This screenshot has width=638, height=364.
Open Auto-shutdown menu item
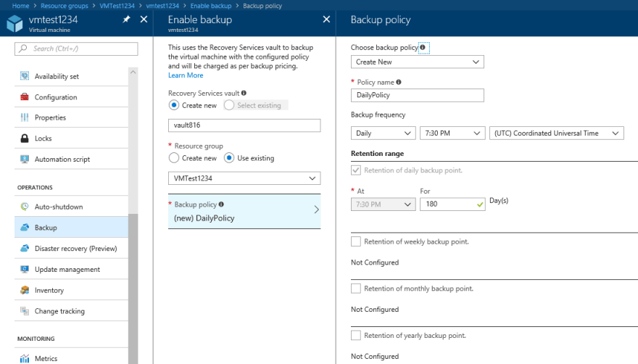coord(71,207)
